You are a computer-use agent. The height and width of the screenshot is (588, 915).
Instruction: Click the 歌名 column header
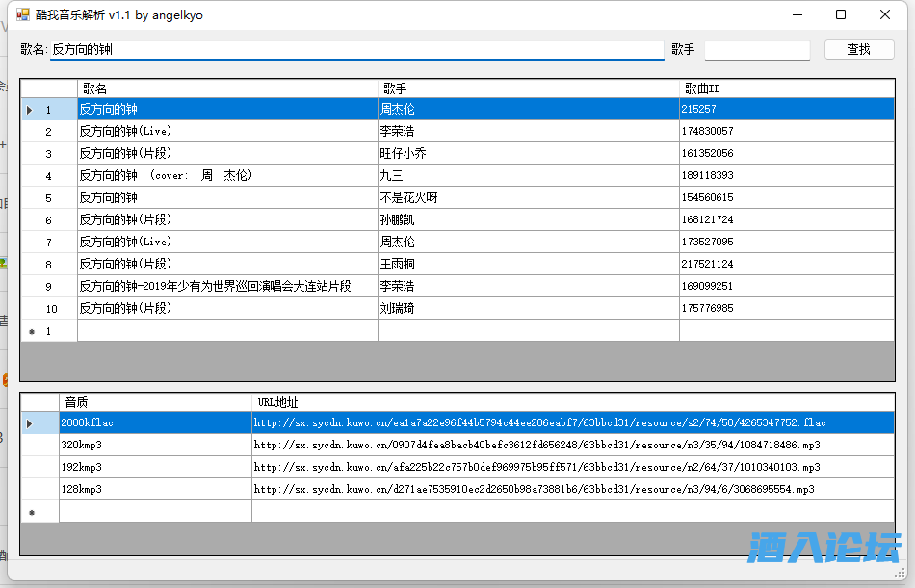coord(227,89)
